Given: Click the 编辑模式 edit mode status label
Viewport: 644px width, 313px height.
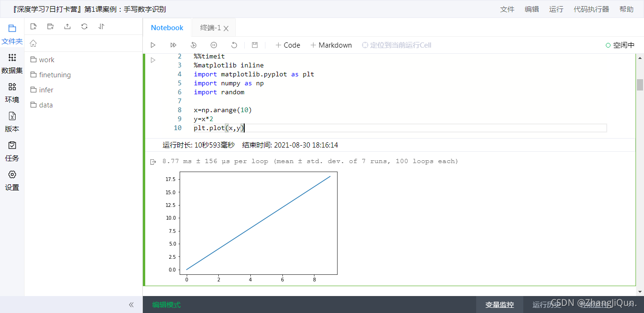Looking at the screenshot, I should pyautogui.click(x=166, y=305).
